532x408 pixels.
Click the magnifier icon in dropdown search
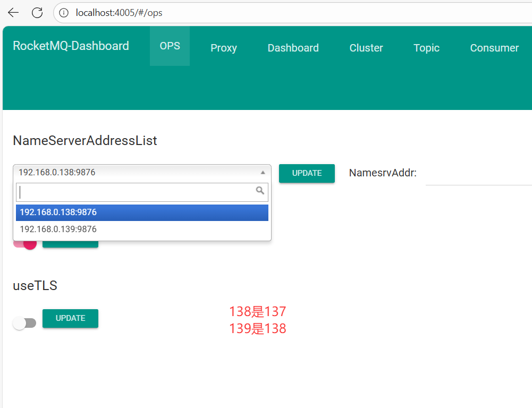260,191
